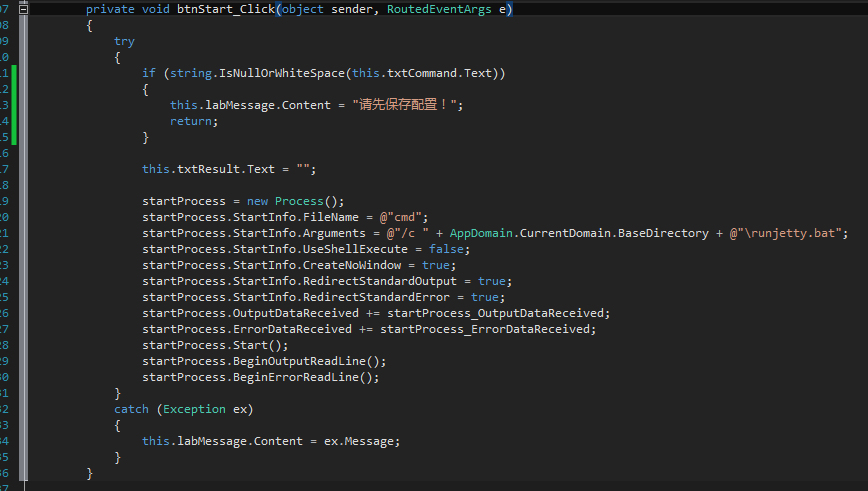Click startProcess_ErrorDataReceived handler name

click(x=485, y=330)
